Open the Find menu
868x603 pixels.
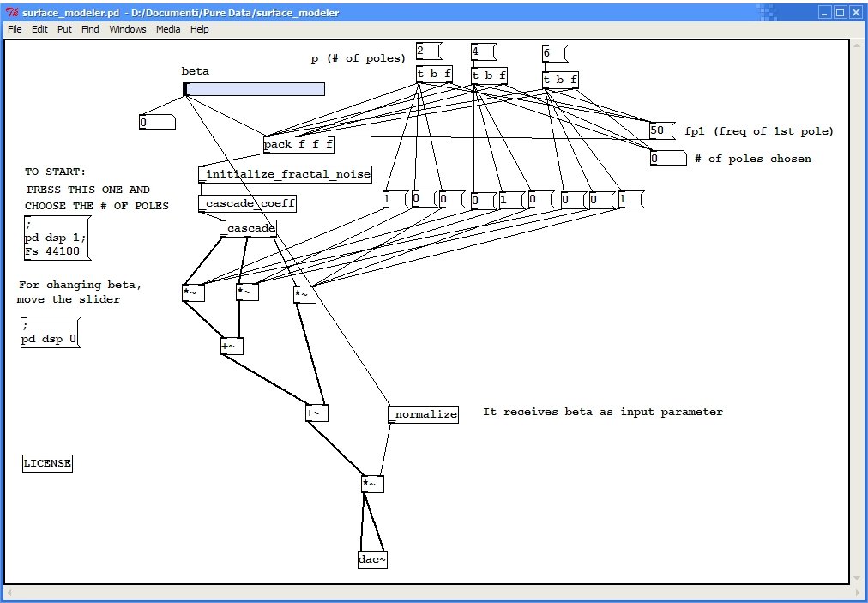point(90,29)
